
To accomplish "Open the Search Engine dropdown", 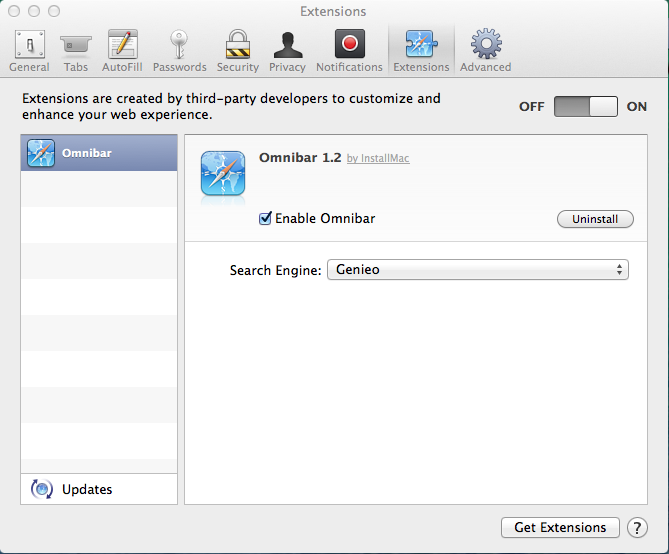I will pos(477,270).
